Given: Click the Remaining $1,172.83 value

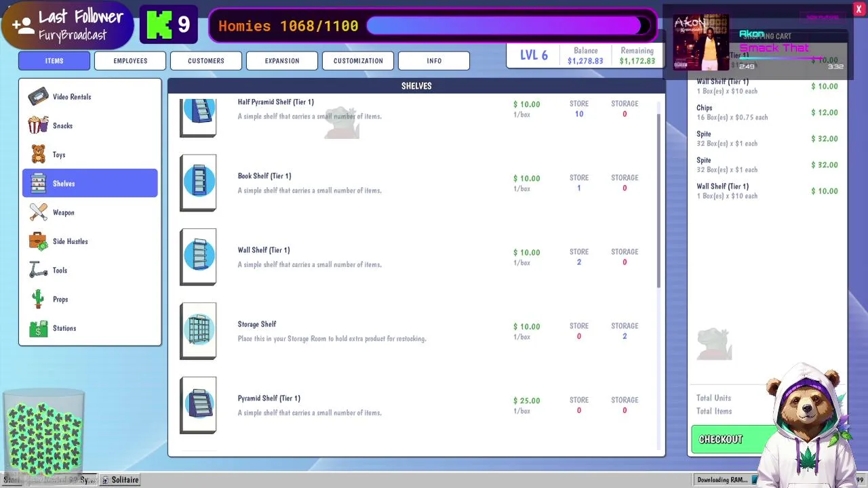Looking at the screenshot, I should (x=637, y=61).
